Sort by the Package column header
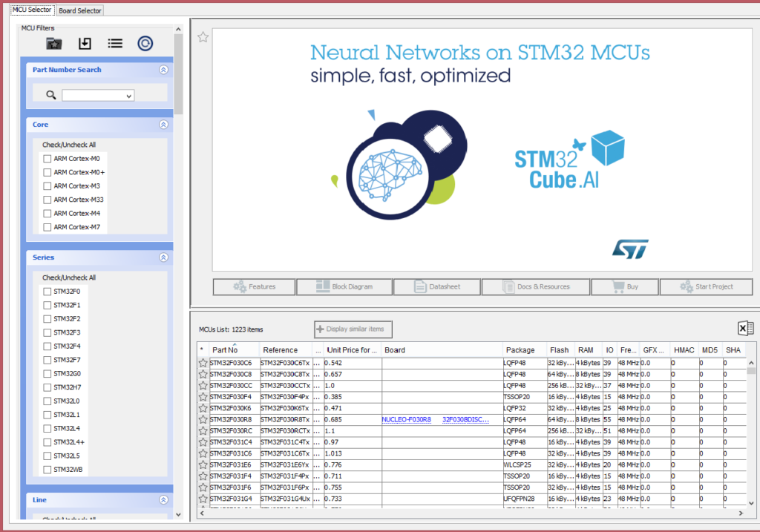The width and height of the screenshot is (760, 532). (x=520, y=349)
